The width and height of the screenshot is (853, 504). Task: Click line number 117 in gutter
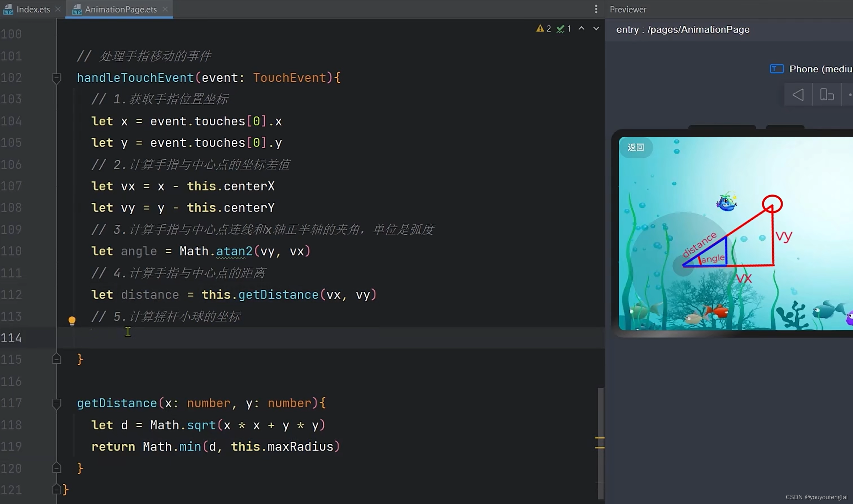click(x=11, y=403)
